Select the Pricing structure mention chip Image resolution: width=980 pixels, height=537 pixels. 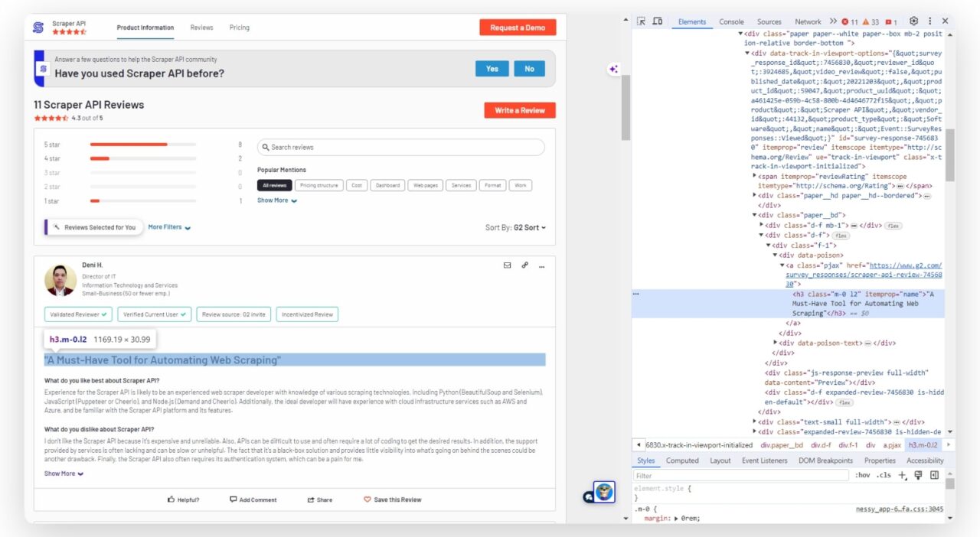(x=318, y=185)
